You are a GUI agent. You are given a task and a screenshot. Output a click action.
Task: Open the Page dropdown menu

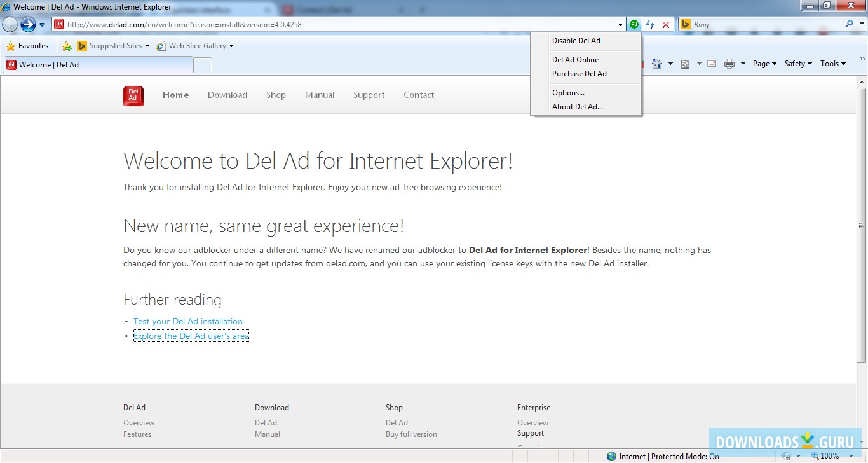click(764, 64)
